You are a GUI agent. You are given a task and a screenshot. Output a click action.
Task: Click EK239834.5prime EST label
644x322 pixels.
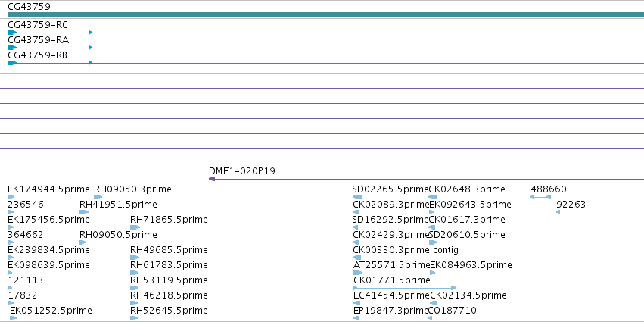[48, 250]
